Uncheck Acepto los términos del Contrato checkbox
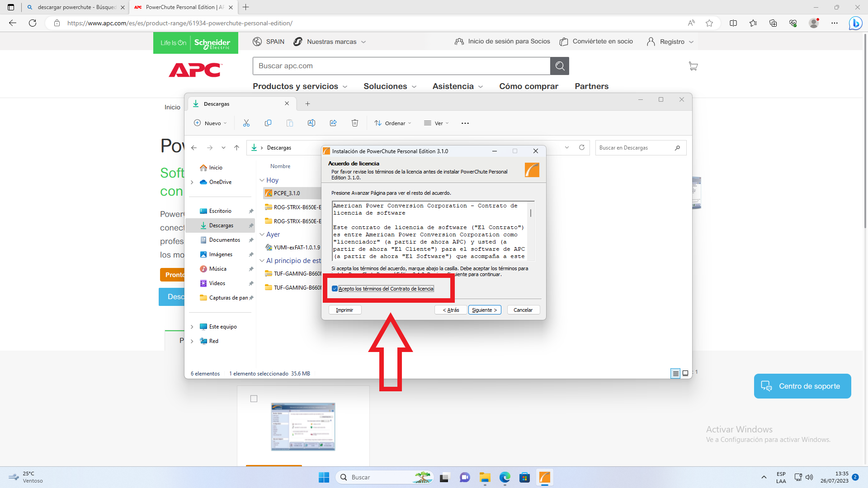The image size is (868, 488). pos(335,289)
